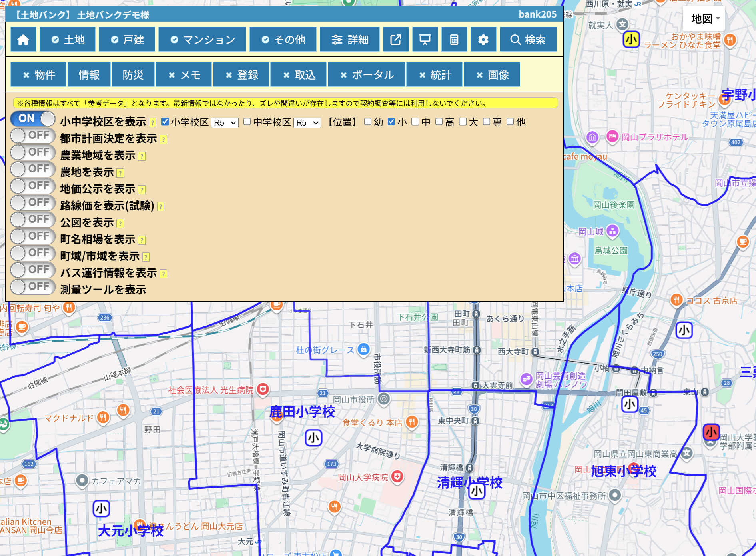756x556 pixels.
Task: Open settings with the gear icon
Action: tap(483, 40)
